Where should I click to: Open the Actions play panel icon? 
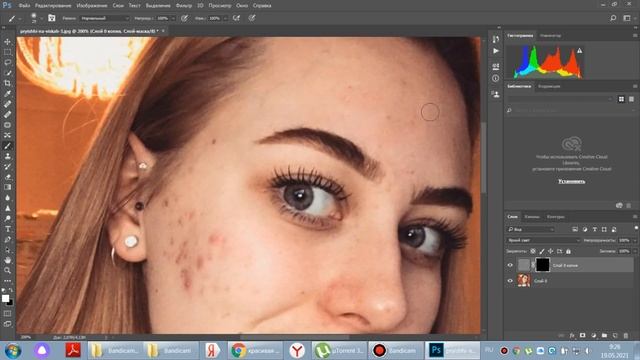pyautogui.click(x=496, y=51)
